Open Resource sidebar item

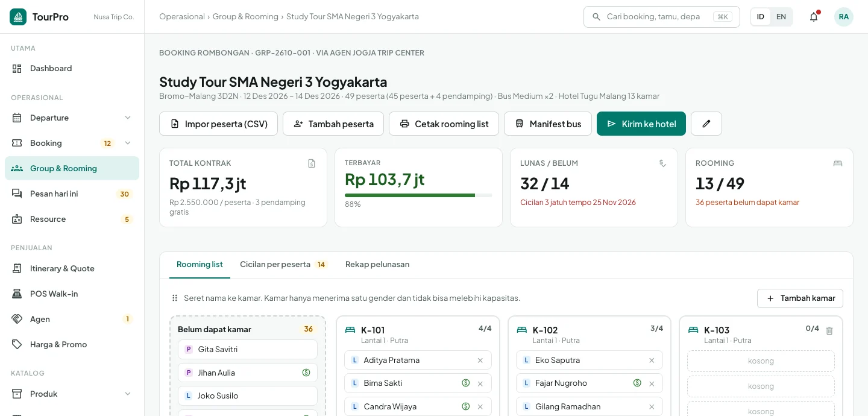coord(72,219)
